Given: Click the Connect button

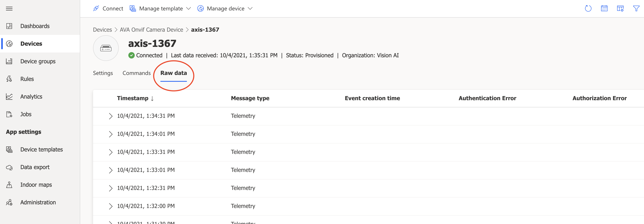Looking at the screenshot, I should 108,9.
